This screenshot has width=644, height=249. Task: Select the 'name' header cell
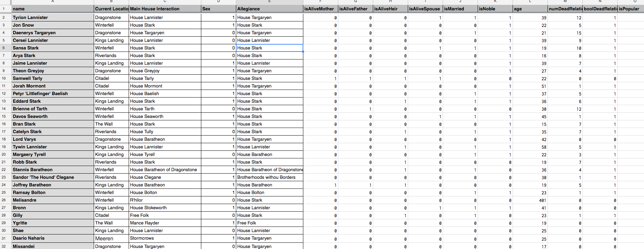coord(53,9)
